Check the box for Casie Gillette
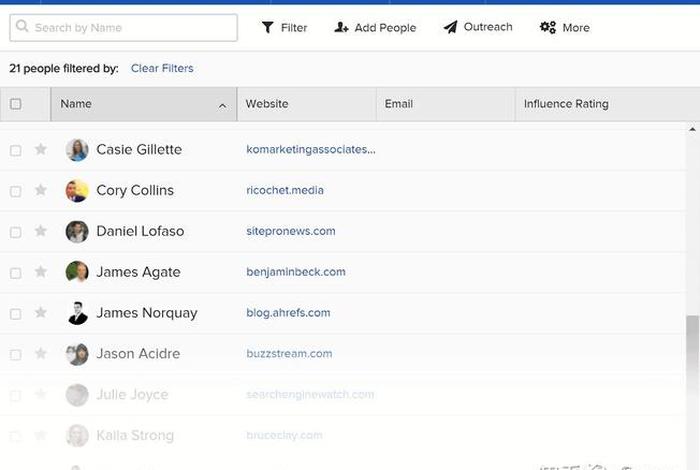Viewport: 700px width, 470px height. coord(16,150)
